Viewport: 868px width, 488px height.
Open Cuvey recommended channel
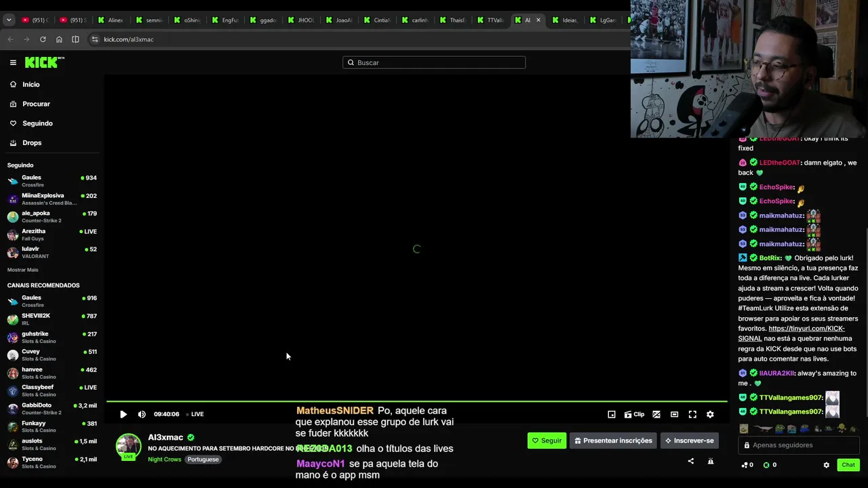52,355
